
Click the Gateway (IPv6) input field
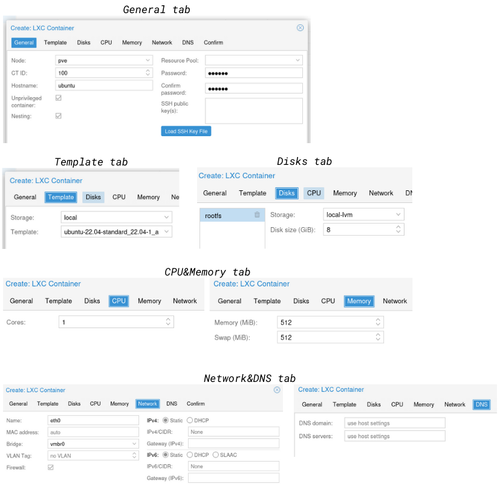(x=234, y=478)
